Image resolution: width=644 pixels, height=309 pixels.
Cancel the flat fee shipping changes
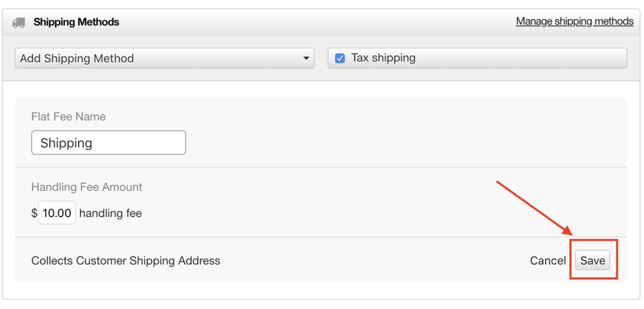tap(548, 261)
